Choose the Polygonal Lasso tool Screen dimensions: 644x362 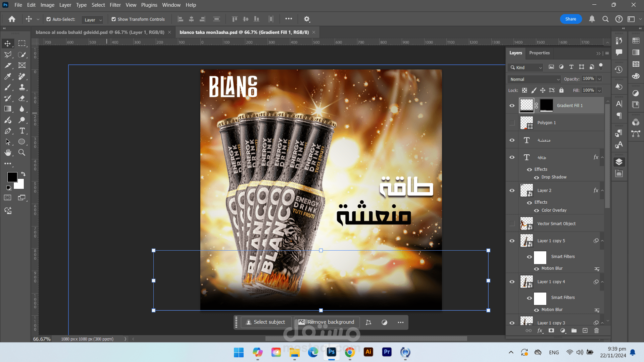click(x=8, y=54)
